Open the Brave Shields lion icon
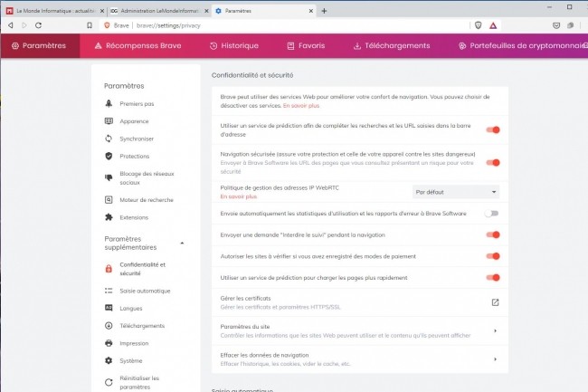Viewport: 588px width, 392px height. (479, 25)
